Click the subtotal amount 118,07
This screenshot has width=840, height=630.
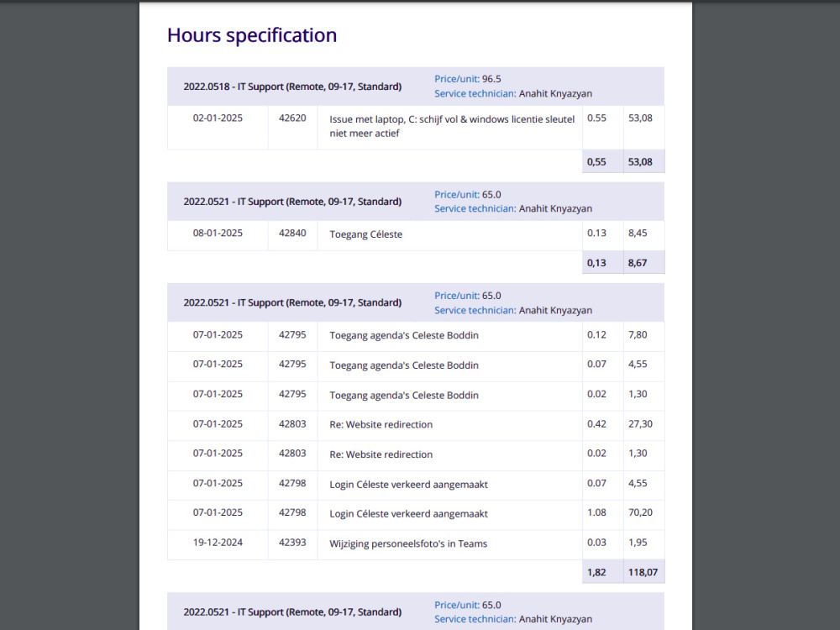[x=643, y=573]
